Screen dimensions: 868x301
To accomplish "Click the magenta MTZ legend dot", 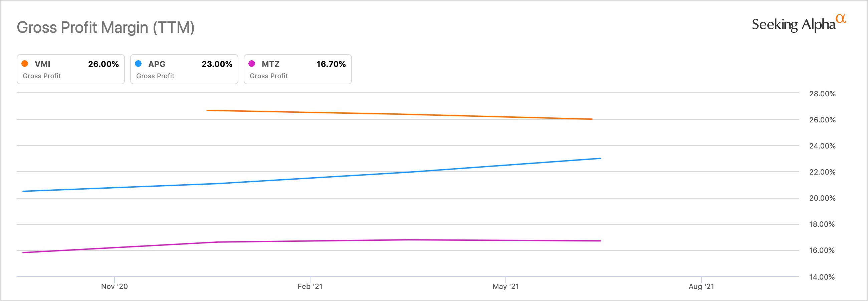I will pyautogui.click(x=252, y=64).
